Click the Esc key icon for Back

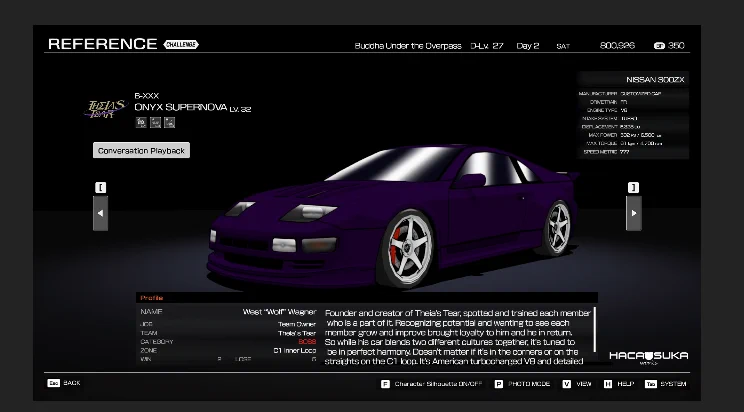pos(53,383)
